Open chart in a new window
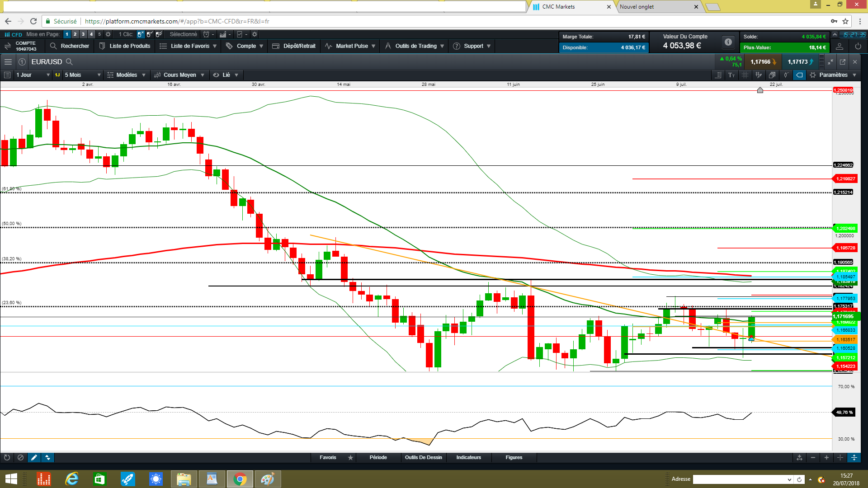 842,62
